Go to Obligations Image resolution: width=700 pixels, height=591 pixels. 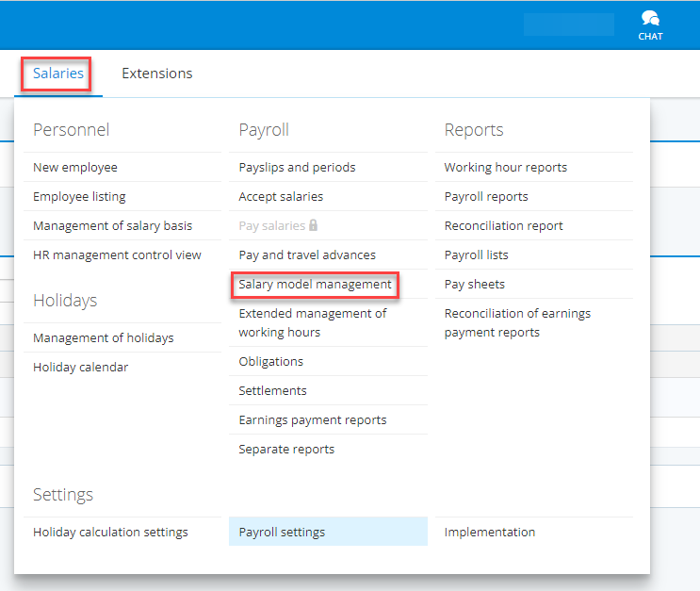tap(271, 361)
